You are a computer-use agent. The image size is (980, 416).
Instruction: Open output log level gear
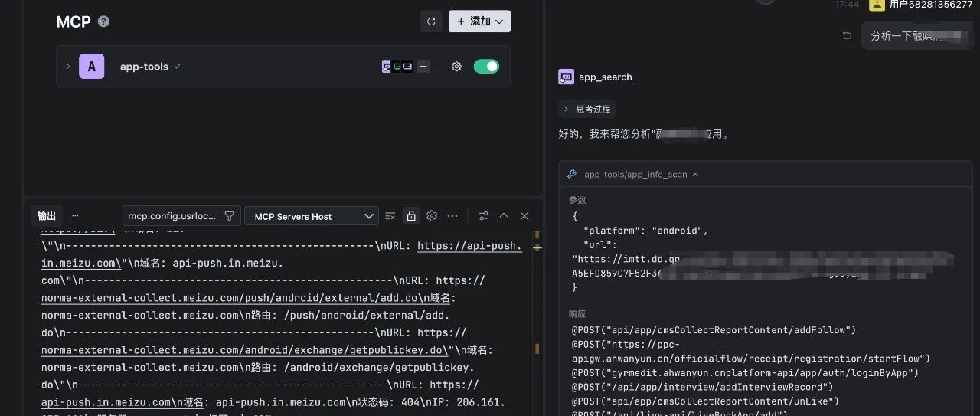click(x=431, y=216)
